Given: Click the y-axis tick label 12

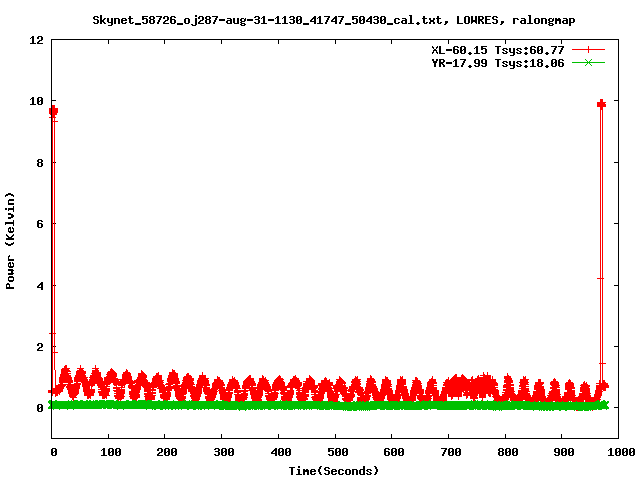Looking at the screenshot, I should tap(36, 40).
